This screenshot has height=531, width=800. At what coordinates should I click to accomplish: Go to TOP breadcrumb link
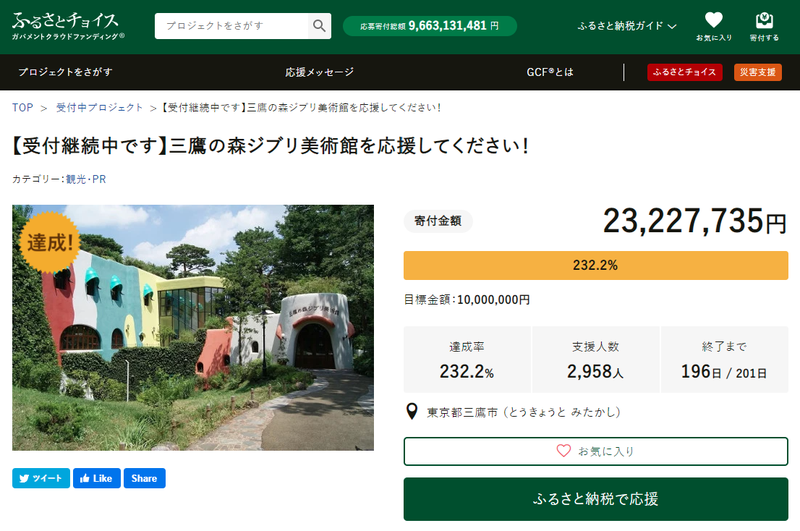[22, 108]
